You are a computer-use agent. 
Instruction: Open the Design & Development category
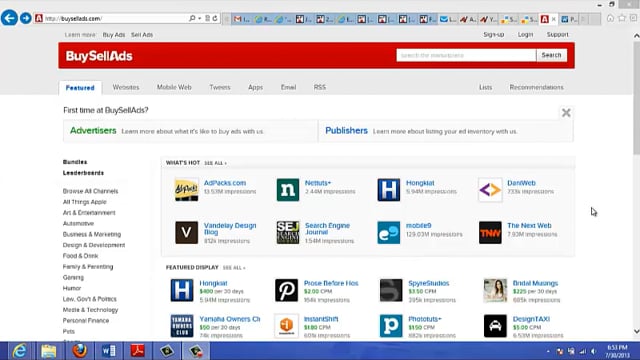tap(94, 245)
